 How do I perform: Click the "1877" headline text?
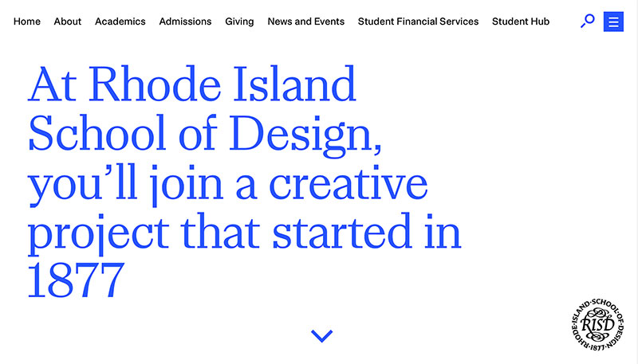point(76,280)
